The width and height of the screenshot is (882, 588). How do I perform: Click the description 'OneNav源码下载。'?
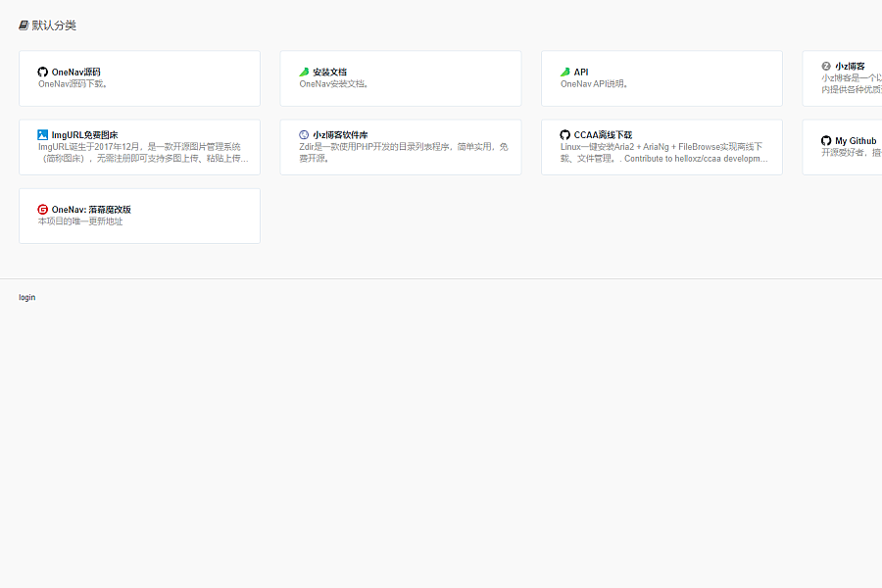click(73, 84)
